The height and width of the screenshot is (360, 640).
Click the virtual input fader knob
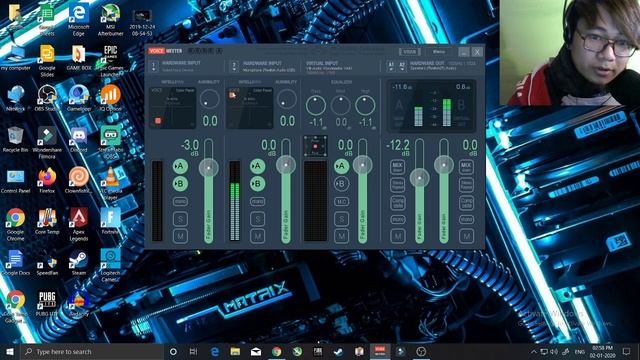pos(362,165)
